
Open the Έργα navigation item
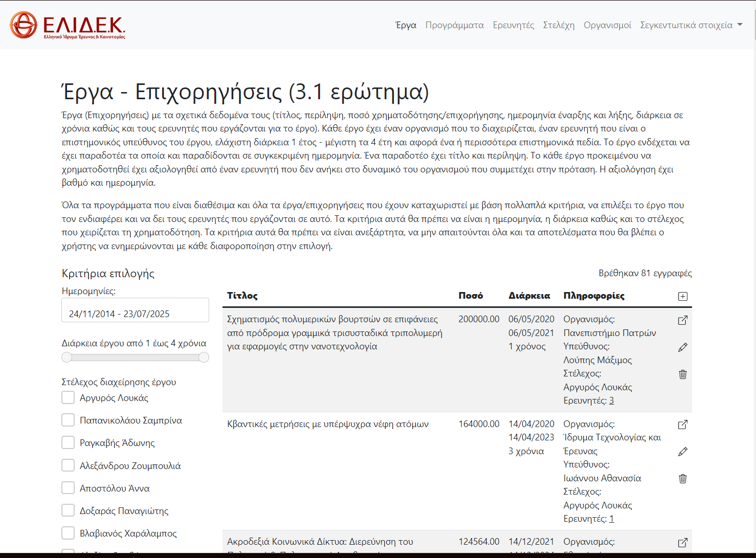point(406,25)
